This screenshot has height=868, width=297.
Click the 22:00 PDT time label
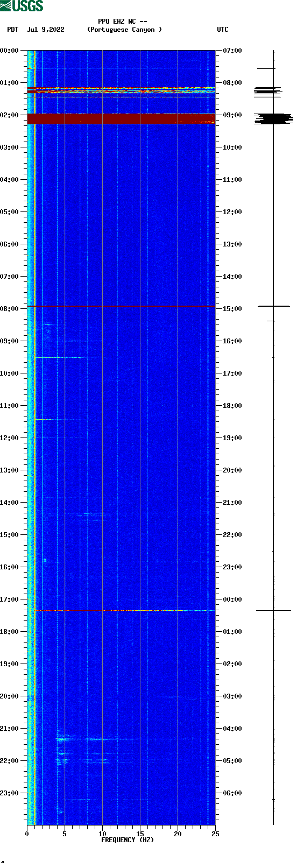pos(10,761)
